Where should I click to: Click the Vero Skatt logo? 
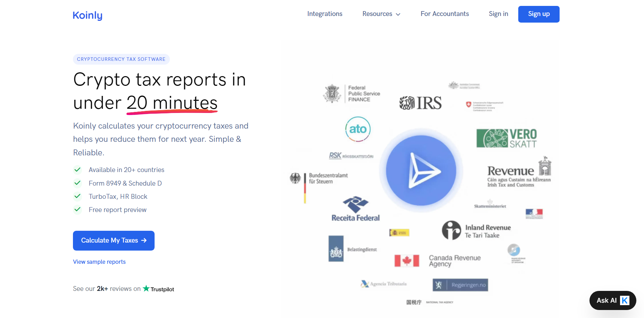pyautogui.click(x=506, y=138)
